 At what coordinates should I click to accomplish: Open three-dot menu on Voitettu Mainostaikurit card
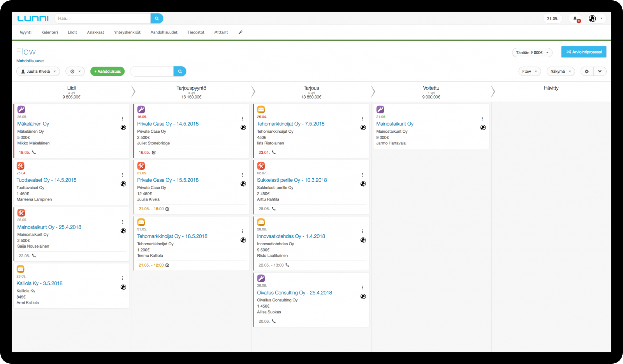coord(482,119)
